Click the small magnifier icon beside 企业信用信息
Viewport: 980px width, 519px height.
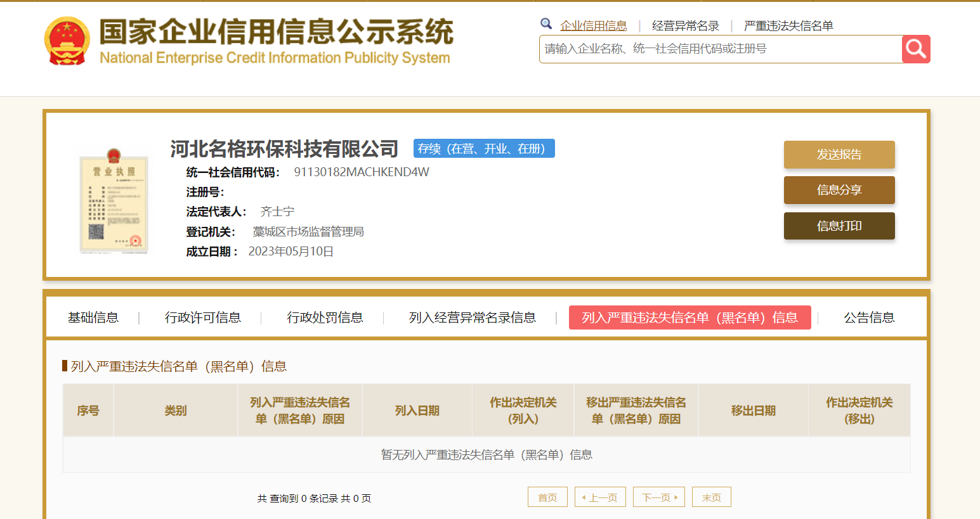click(546, 24)
